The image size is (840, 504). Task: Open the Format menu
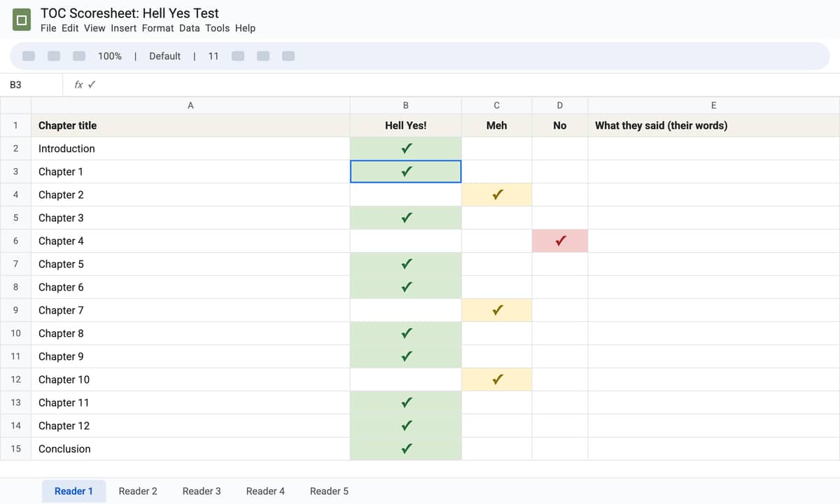click(157, 28)
